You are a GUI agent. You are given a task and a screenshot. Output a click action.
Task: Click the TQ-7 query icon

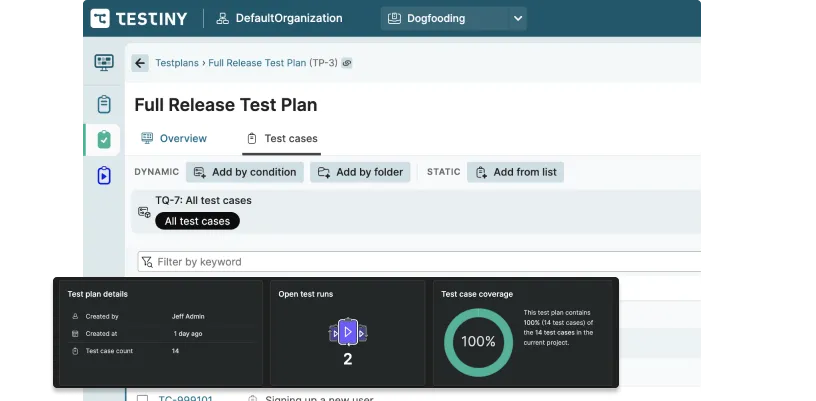coord(144,212)
